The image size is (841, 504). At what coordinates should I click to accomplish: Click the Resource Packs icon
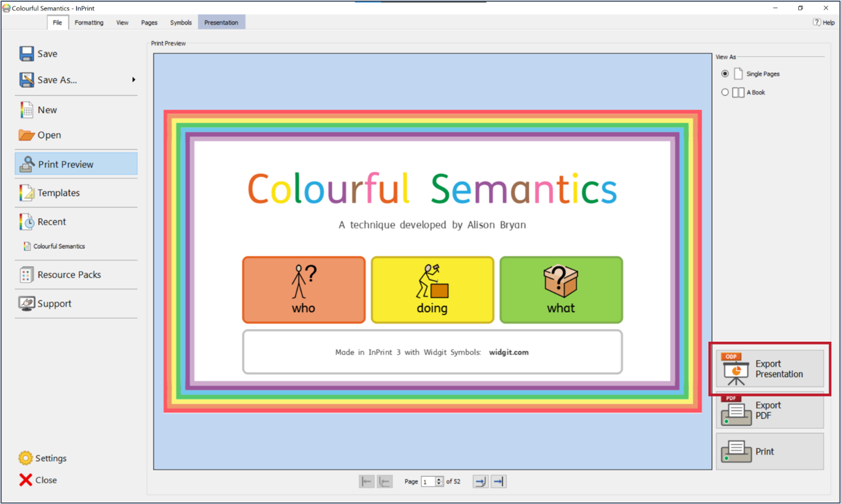26,275
